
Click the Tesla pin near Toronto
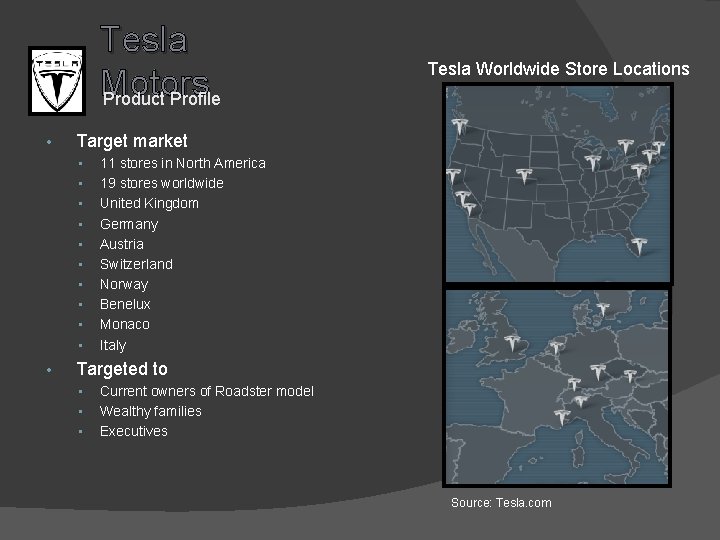click(625, 147)
